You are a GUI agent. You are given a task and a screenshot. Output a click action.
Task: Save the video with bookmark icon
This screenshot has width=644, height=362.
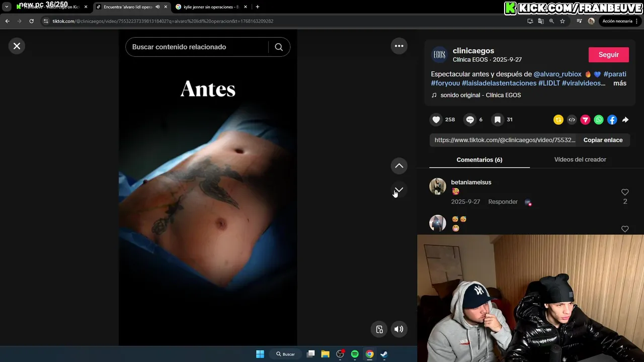coord(497,120)
